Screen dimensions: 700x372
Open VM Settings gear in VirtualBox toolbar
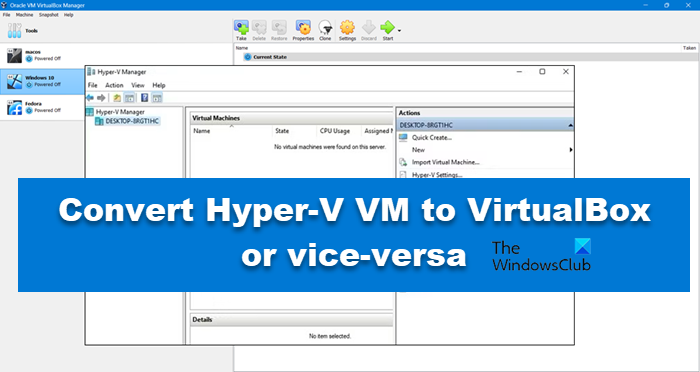(347, 30)
